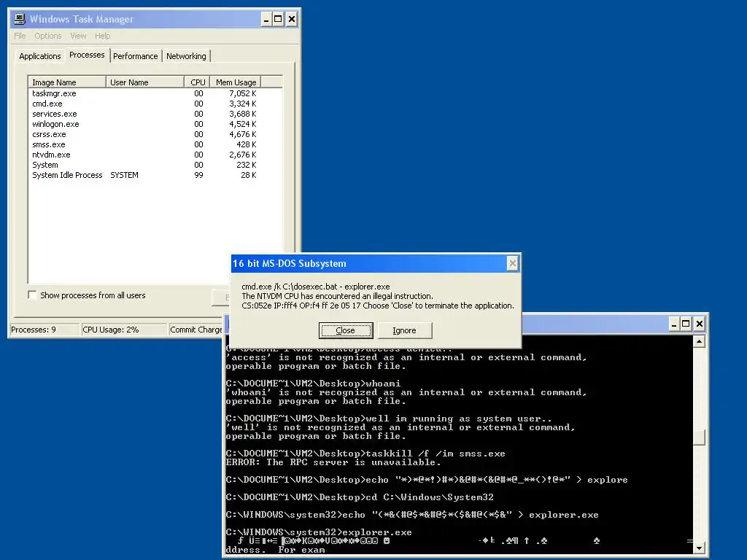Sort processes by Image Name column

coord(67,82)
